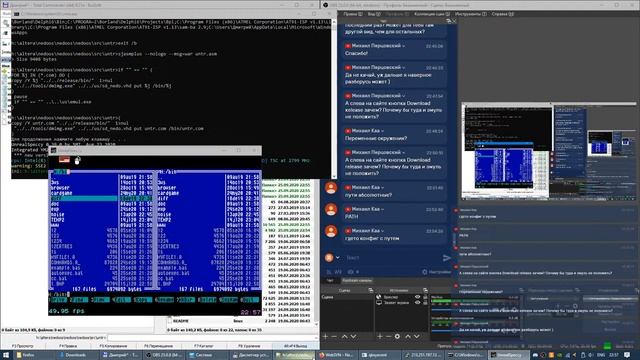
Task: Send the chat message with arrow icon
Action: (447, 258)
